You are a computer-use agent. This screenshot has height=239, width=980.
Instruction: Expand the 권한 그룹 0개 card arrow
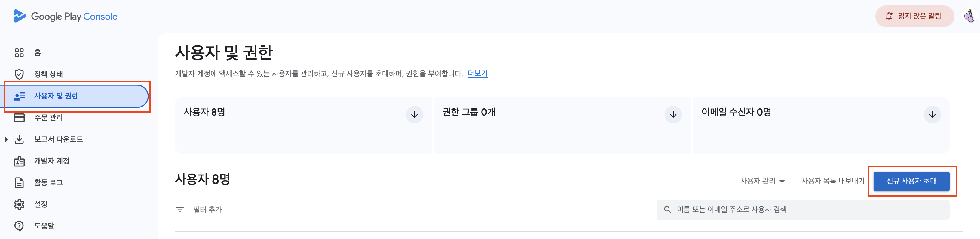tap(673, 114)
